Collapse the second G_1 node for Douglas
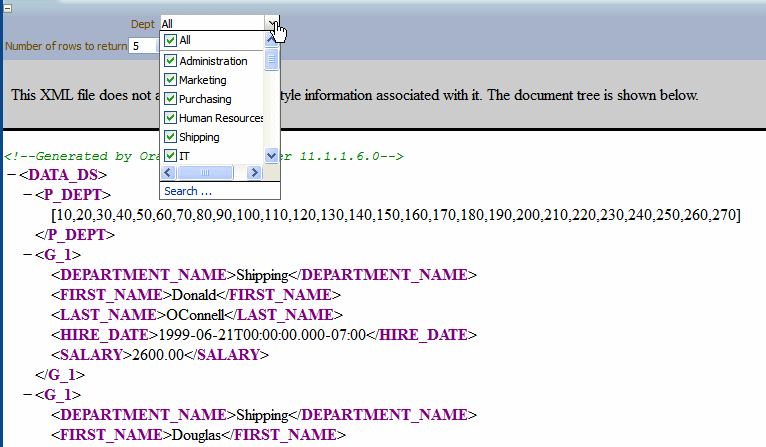 click(x=27, y=394)
